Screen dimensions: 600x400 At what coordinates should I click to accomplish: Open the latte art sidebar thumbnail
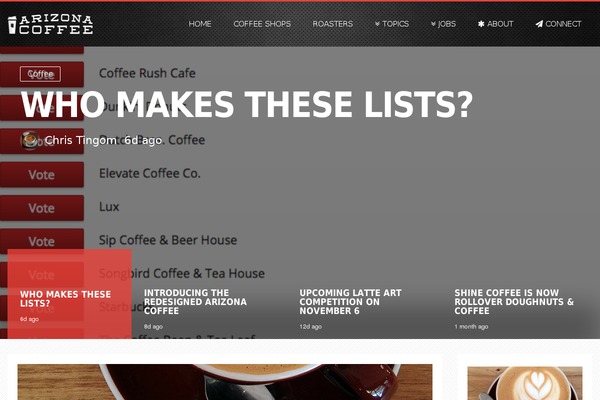pyautogui.click(x=525, y=383)
